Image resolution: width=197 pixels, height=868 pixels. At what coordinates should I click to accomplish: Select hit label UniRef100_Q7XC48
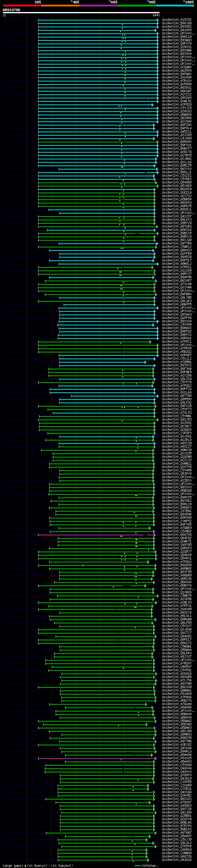pos(177,284)
